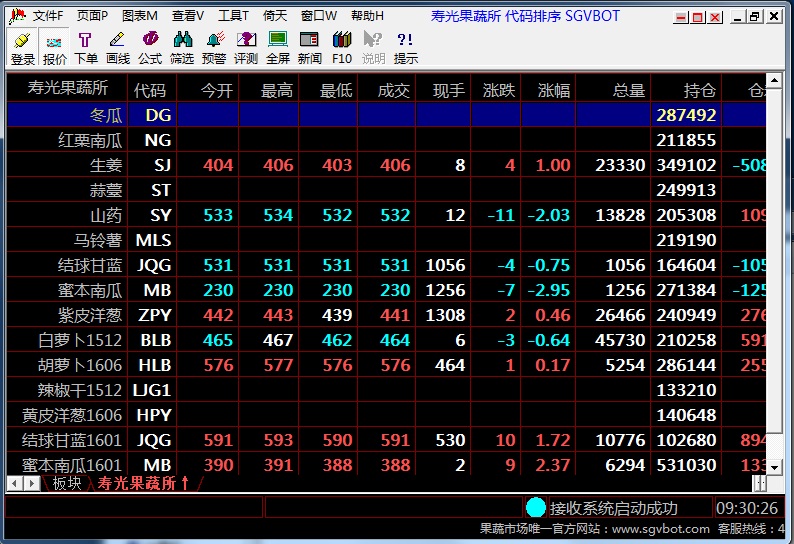Open the 预警 alert bell icon
794x544 pixels.
(x=214, y=47)
